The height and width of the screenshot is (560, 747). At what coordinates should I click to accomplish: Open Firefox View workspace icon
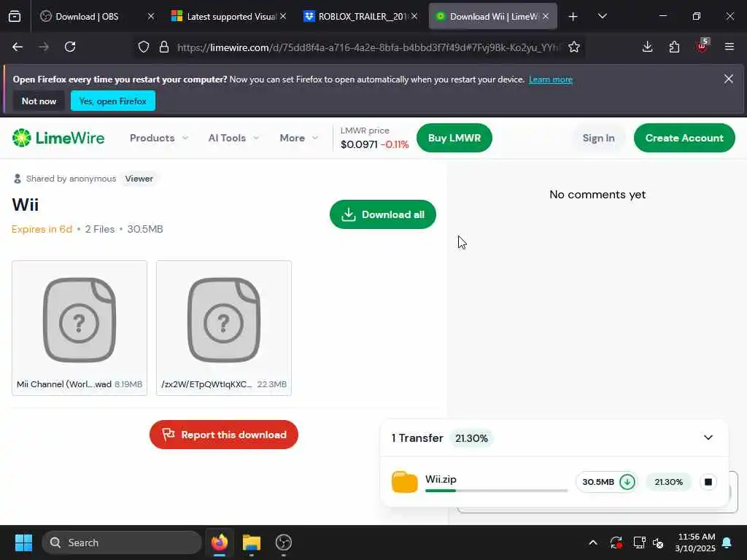(15, 17)
